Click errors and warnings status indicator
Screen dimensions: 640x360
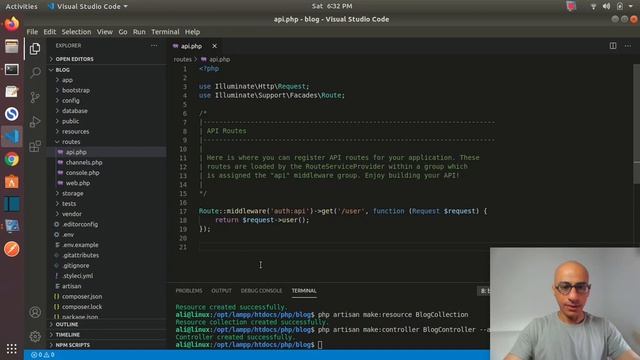(x=43, y=355)
